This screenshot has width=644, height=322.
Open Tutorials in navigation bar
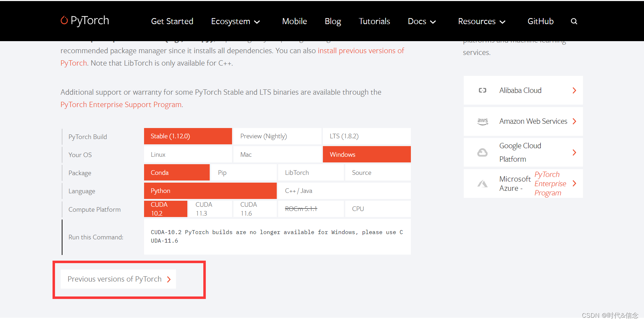(x=374, y=21)
